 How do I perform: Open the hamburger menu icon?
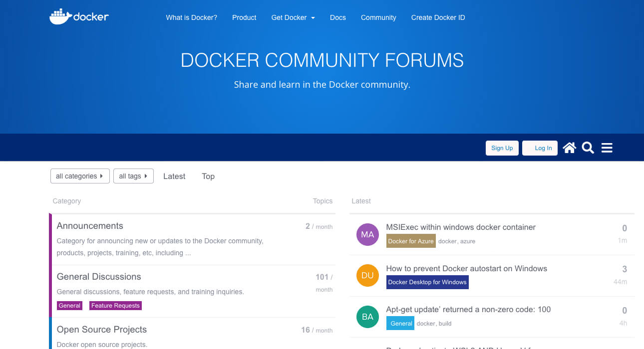607,148
